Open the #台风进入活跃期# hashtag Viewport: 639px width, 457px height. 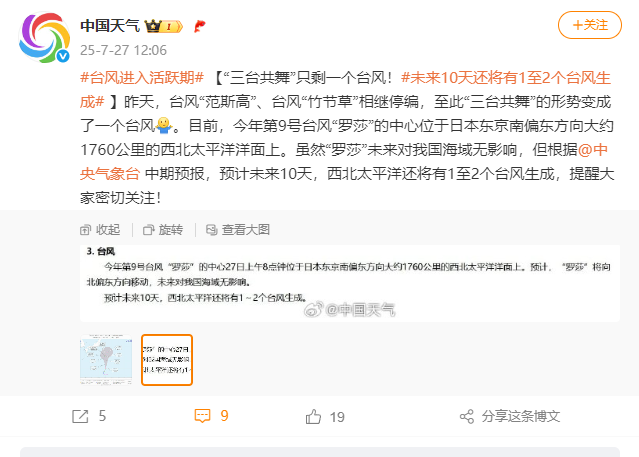click(x=142, y=77)
